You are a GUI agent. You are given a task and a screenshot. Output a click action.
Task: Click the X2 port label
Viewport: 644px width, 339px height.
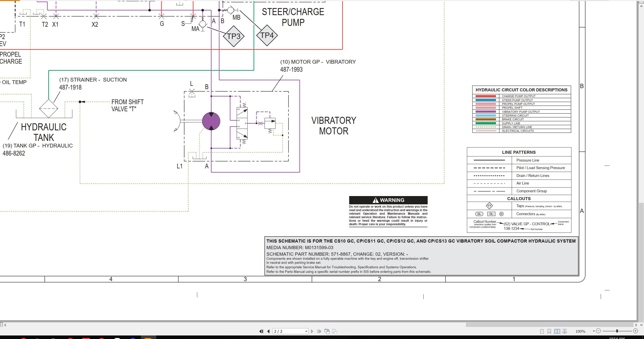[95, 24]
